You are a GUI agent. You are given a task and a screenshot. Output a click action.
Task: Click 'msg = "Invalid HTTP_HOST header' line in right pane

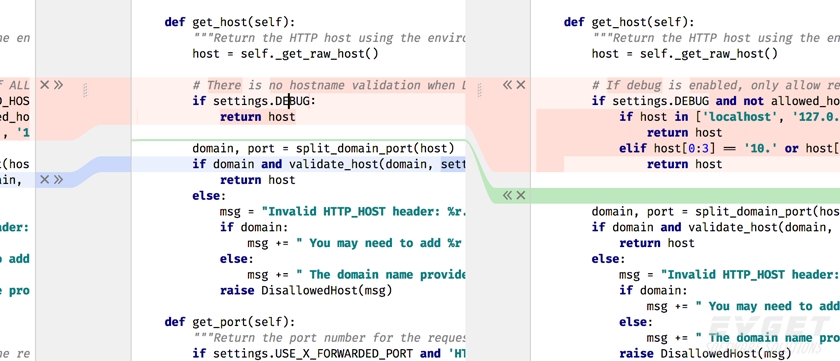click(730, 274)
